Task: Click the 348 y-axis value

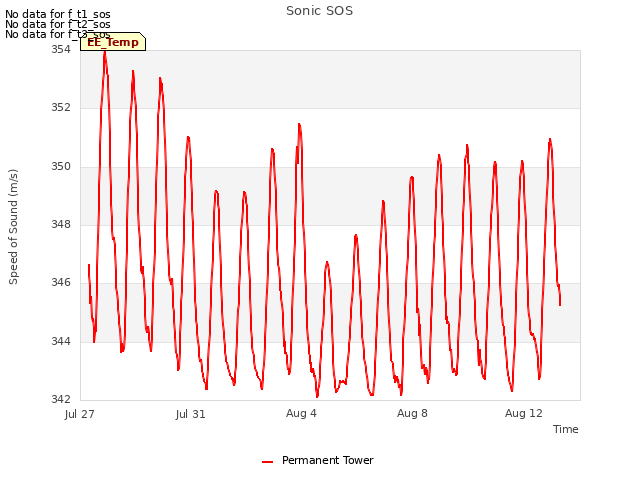Action: 61,224
